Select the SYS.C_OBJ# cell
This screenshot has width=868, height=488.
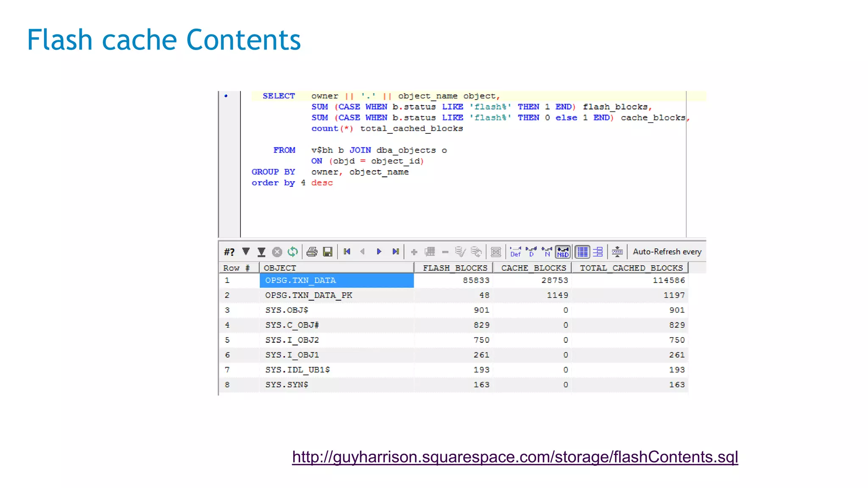tap(337, 325)
